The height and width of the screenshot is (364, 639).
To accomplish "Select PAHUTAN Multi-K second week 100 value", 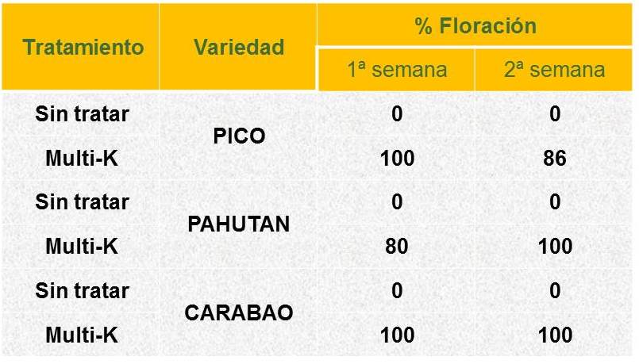I will click(x=555, y=247).
